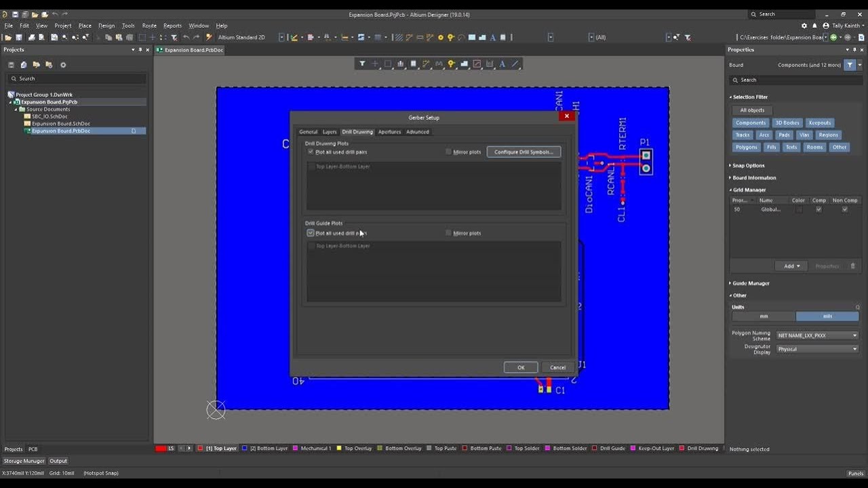The image size is (868, 488).
Task: Click the delete trash icon in Grid Manager
Action: pos(853,266)
